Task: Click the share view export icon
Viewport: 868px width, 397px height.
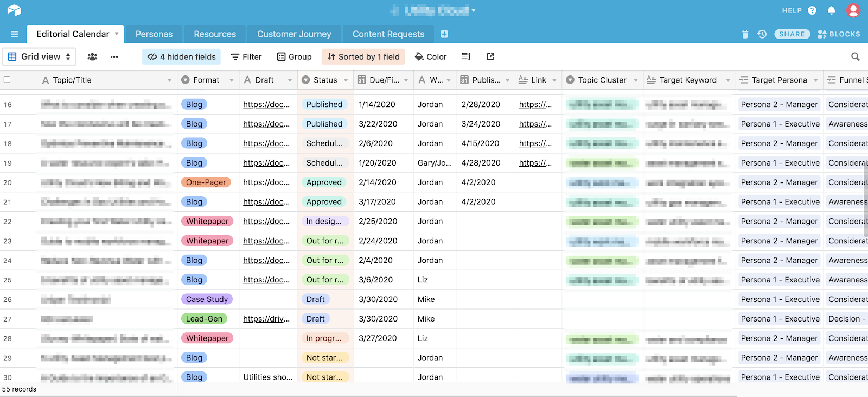Action: point(490,57)
